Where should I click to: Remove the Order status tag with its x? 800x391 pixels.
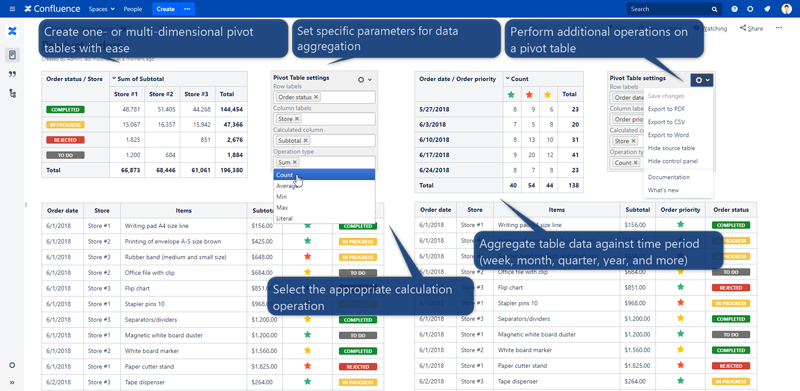coord(316,97)
